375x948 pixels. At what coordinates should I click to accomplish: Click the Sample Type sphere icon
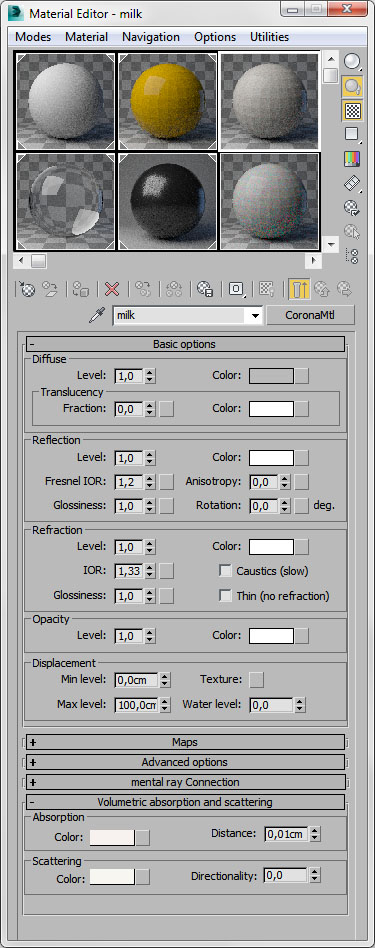[351, 62]
